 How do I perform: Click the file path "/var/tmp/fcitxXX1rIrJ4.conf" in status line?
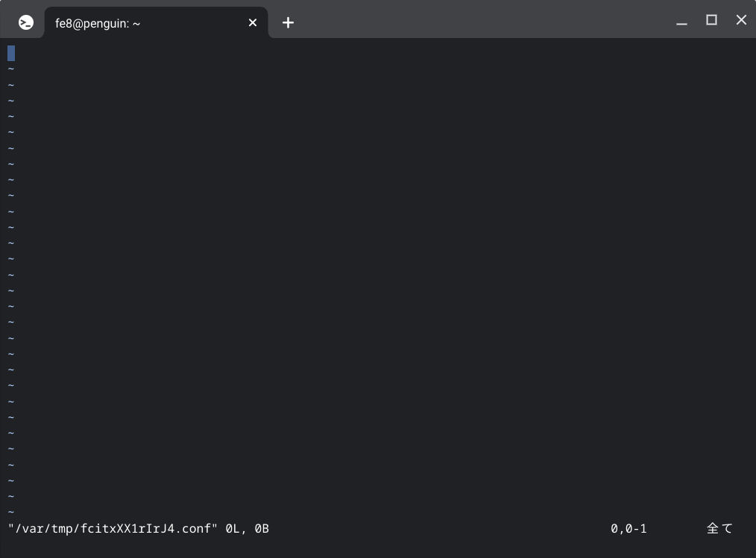(113, 529)
